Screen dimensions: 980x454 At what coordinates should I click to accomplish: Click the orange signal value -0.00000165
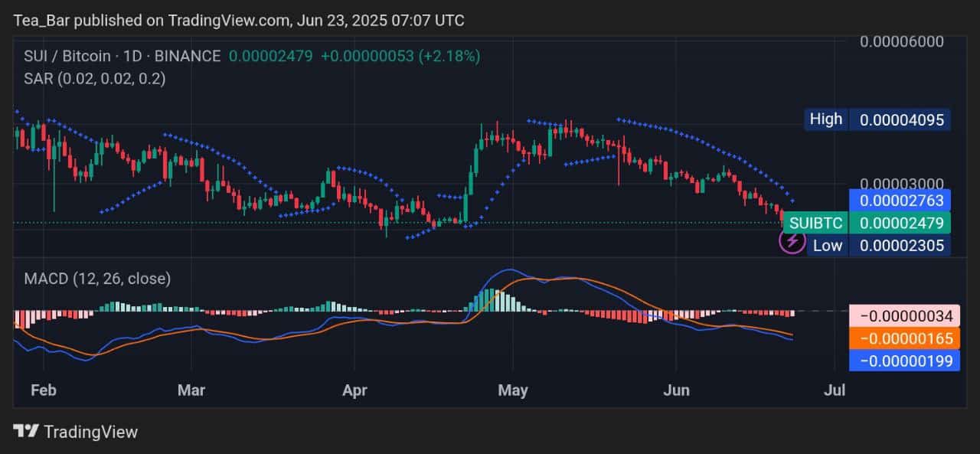coord(904,338)
